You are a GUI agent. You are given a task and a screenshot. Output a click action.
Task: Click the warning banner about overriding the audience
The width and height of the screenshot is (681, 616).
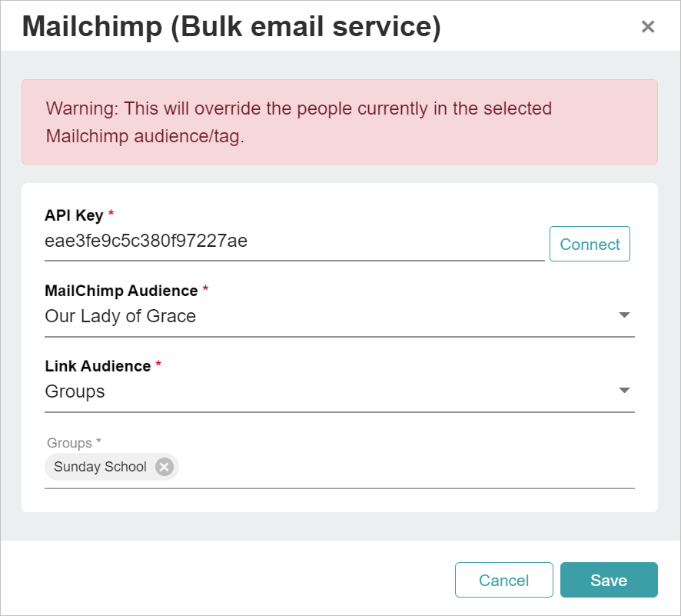click(340, 122)
